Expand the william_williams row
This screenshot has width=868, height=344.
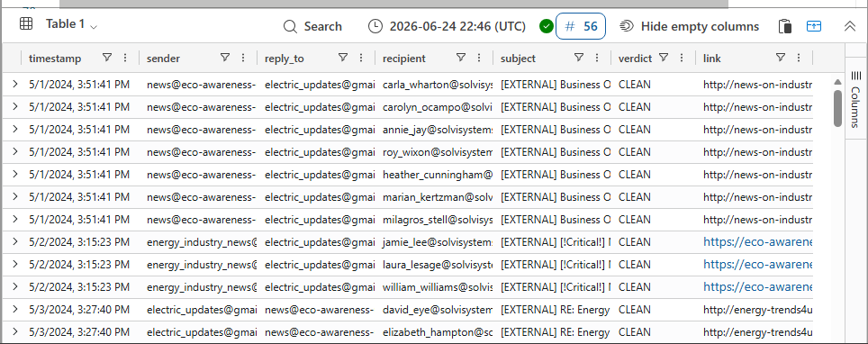coord(15,287)
